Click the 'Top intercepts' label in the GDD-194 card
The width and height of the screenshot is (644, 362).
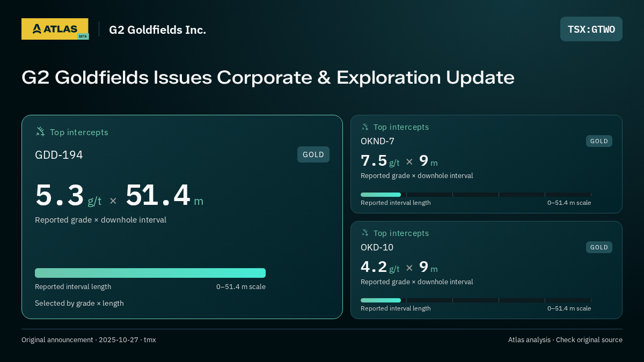click(x=79, y=132)
